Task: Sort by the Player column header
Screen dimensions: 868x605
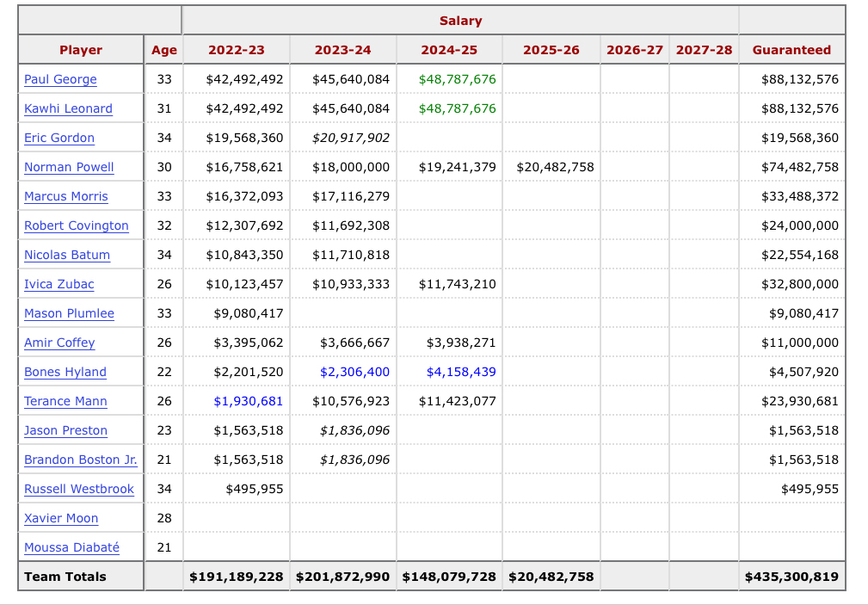Action: coord(81,50)
